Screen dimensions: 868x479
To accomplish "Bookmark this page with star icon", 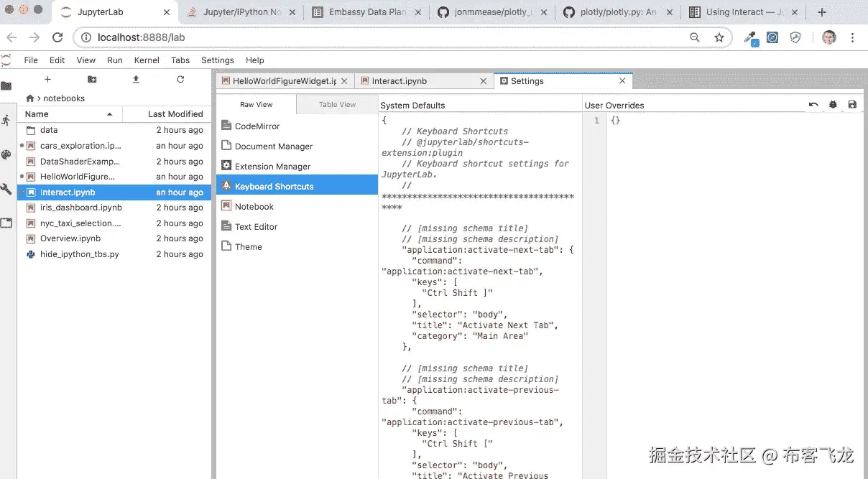I will coord(719,37).
